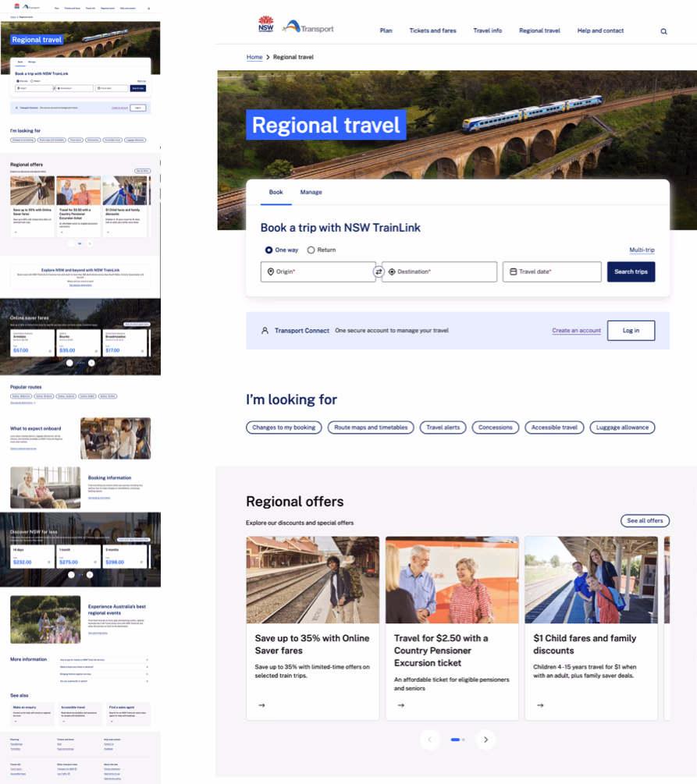This screenshot has height=784, width=697.
Task: Open the Accessible travel card under See also
Action: [x=80, y=714]
